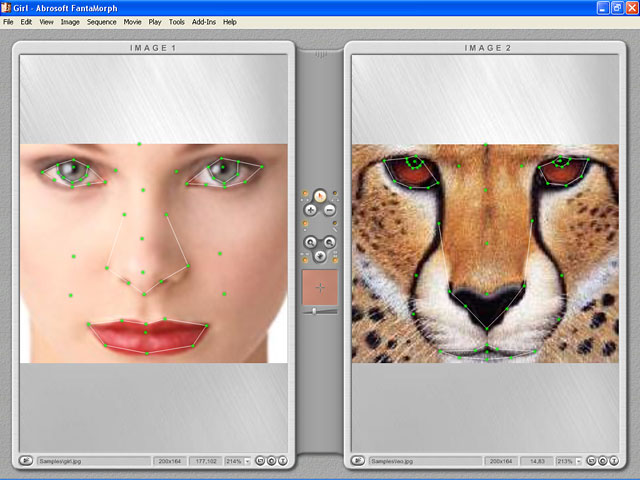640x480 pixels.
Task: Click the rightmost round button under Image 2
Action: pos(615,461)
